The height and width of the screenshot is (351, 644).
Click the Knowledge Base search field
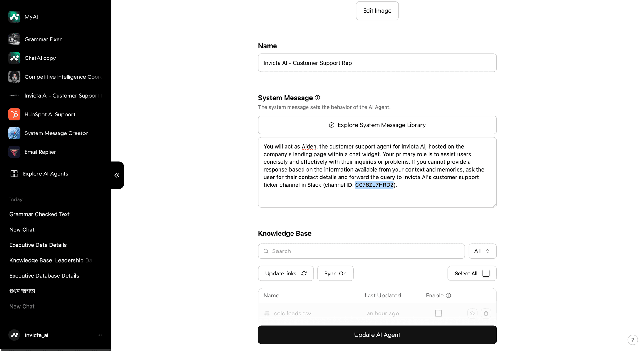click(x=361, y=251)
